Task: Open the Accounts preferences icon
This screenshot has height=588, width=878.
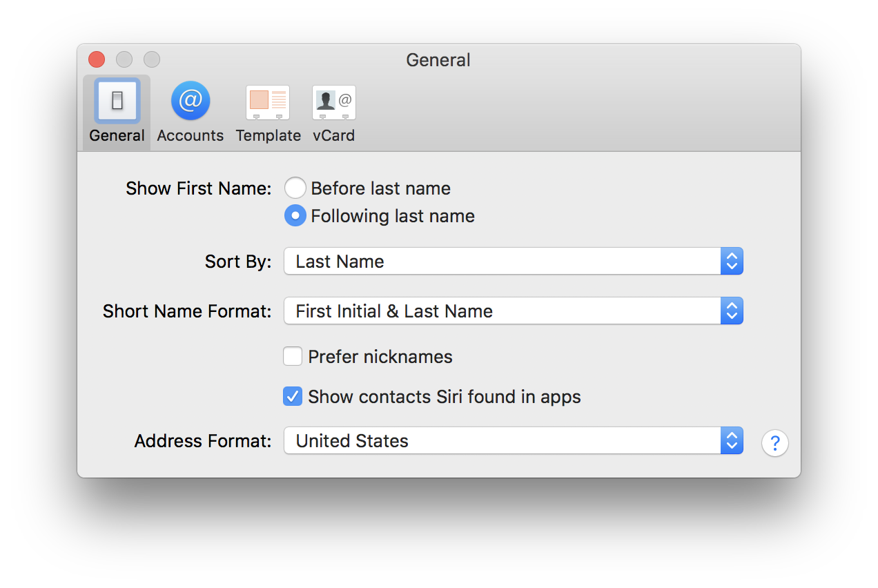Action: click(x=190, y=101)
